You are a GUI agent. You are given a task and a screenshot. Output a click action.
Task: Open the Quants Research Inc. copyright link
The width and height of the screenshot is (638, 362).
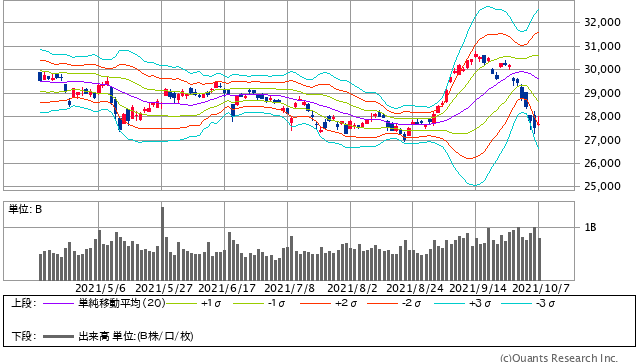click(559, 358)
